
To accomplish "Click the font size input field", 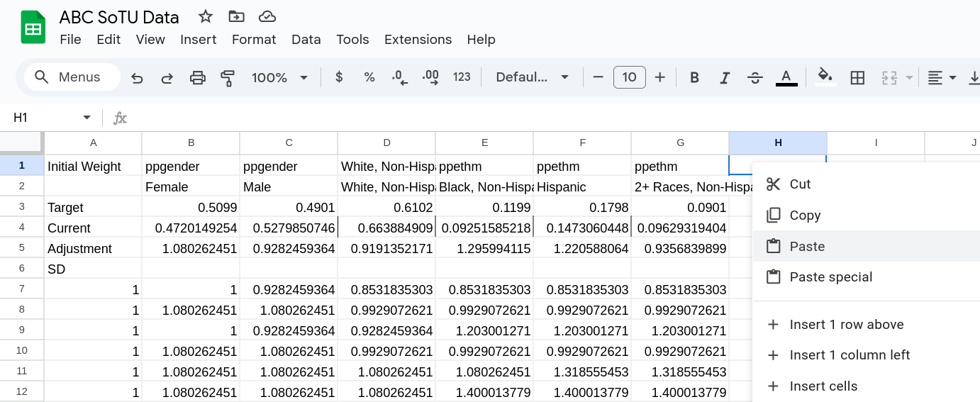I will (x=629, y=77).
